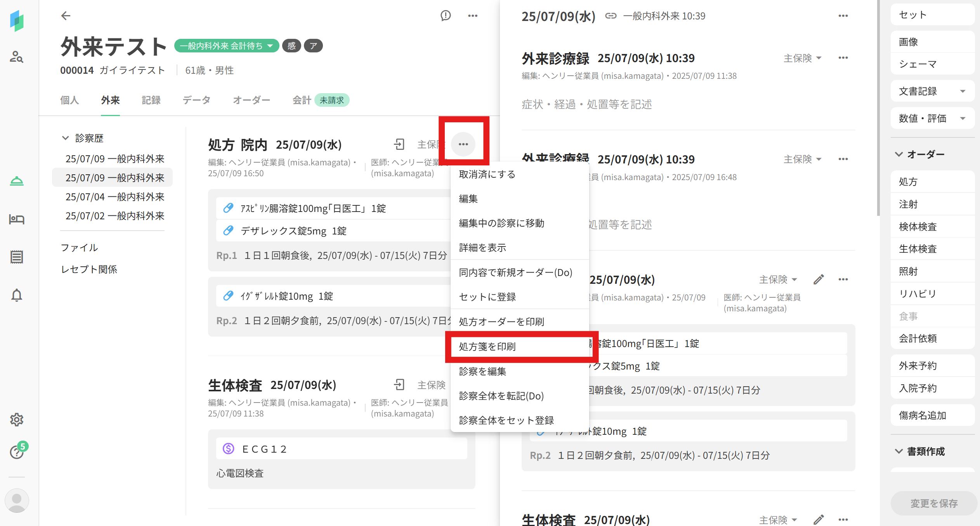The image size is (980, 526).
Task: Open the inpatient bed sidebar icon
Action: [x=16, y=219]
